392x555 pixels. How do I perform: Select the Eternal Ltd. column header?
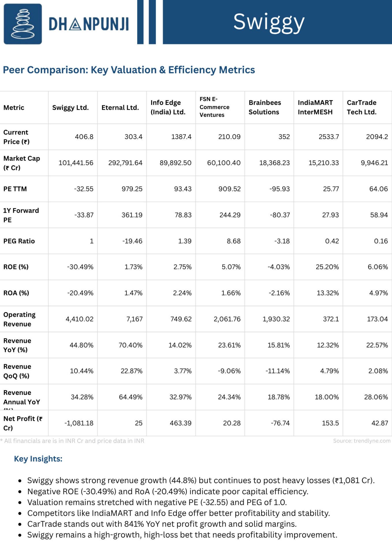120,108
